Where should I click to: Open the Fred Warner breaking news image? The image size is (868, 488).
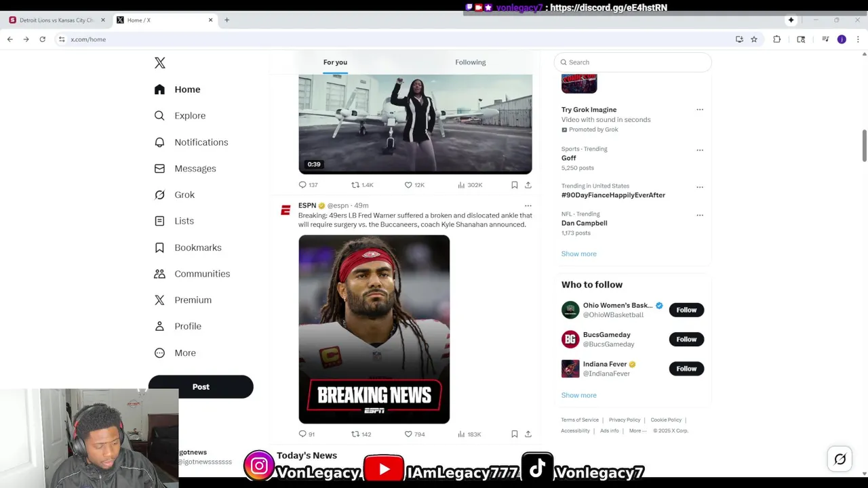[374, 329]
